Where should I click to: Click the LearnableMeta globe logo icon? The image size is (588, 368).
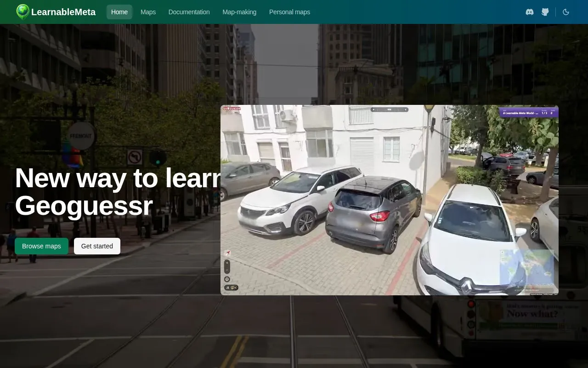pos(23,12)
